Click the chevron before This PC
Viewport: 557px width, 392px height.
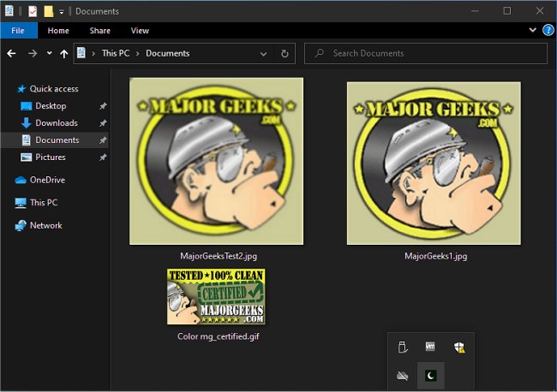click(x=93, y=54)
